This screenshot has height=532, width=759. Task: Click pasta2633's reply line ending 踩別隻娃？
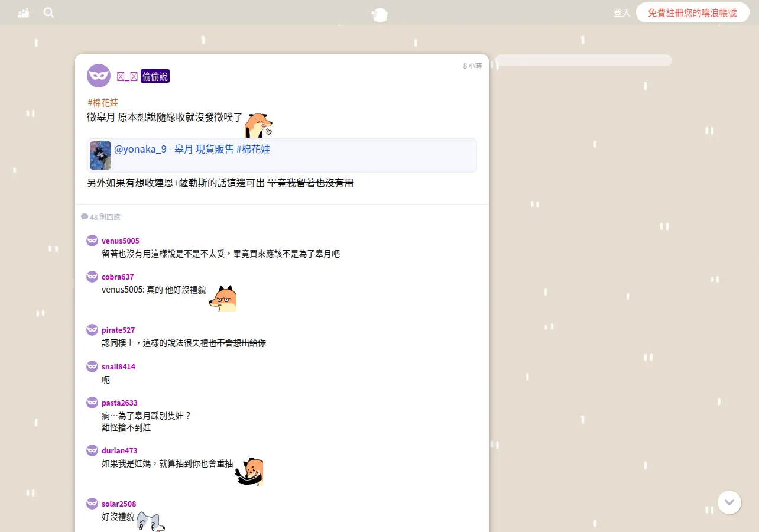147,416
